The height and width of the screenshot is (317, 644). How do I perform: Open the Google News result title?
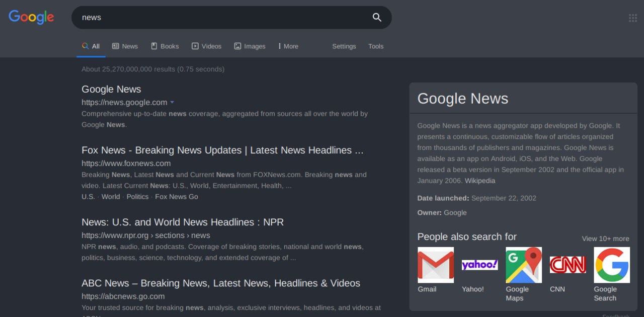click(111, 89)
